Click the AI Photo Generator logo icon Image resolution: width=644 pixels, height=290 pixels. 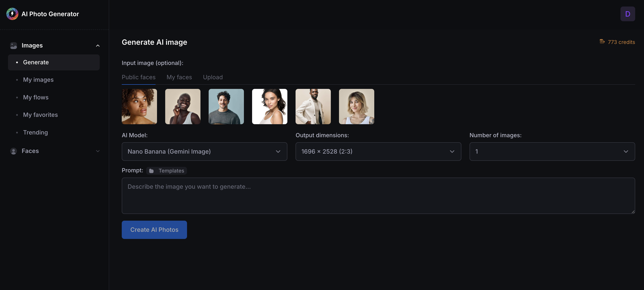pyautogui.click(x=12, y=14)
